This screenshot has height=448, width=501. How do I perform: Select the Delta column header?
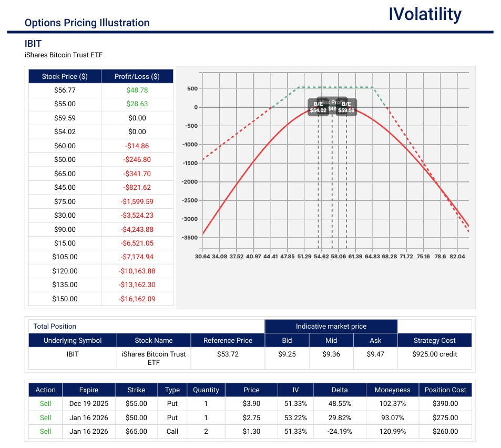click(x=339, y=390)
